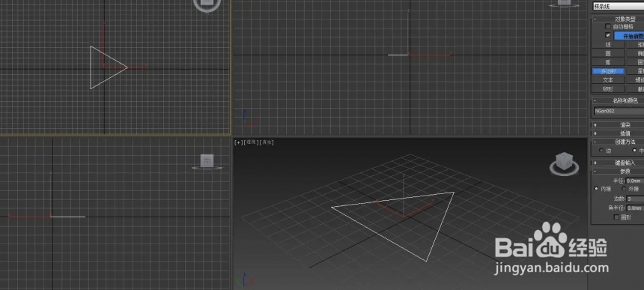Click the NGon002 object name field
The width and height of the screenshot is (644, 290).
pyautogui.click(x=619, y=111)
